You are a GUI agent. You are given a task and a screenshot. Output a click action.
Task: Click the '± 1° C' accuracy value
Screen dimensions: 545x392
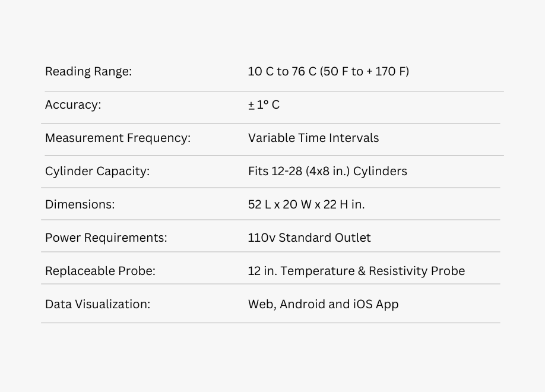(x=264, y=105)
